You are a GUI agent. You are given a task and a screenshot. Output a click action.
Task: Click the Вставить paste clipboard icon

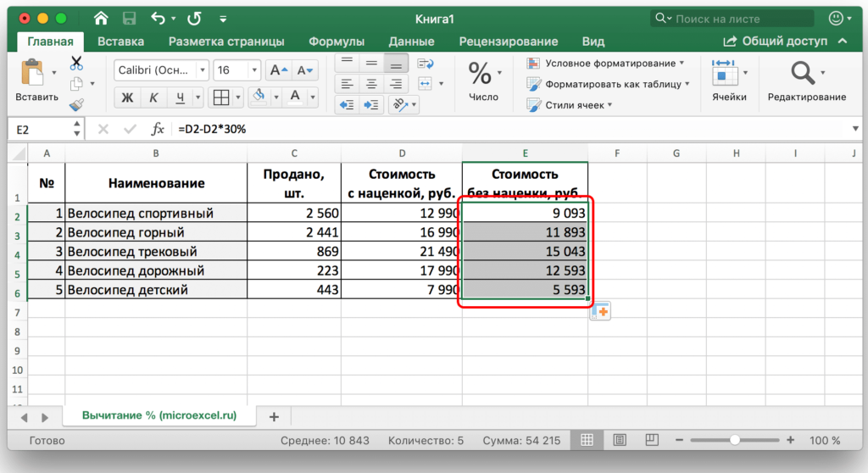tap(32, 73)
